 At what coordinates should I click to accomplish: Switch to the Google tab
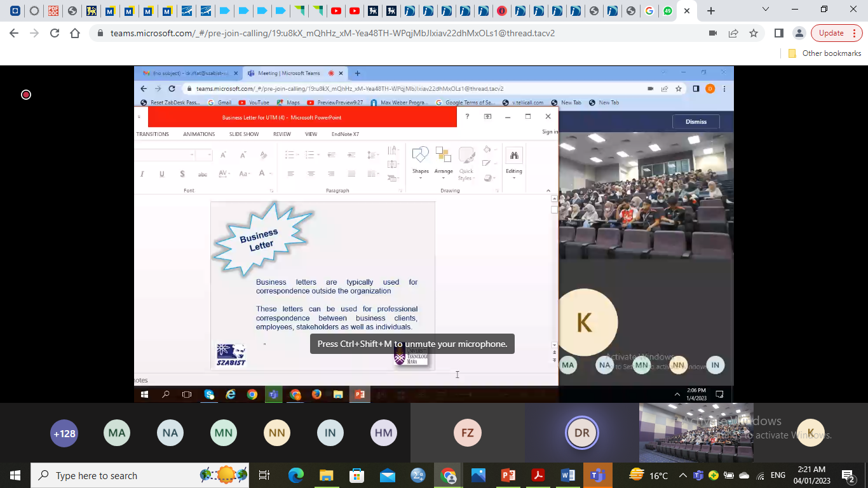pyautogui.click(x=649, y=11)
